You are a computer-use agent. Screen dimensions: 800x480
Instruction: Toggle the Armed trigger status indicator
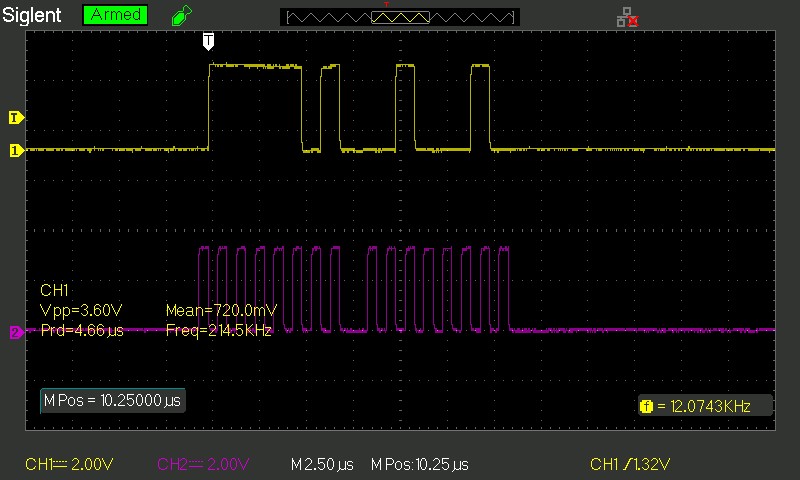click(115, 16)
